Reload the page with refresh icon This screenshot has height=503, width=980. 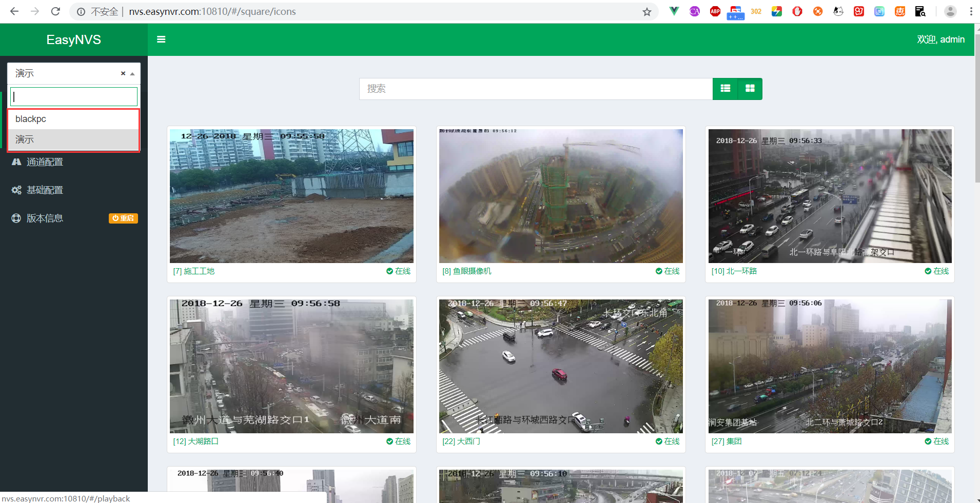(55, 11)
